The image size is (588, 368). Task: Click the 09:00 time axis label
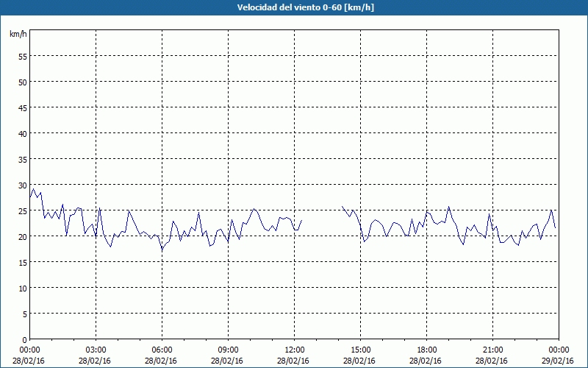point(228,350)
